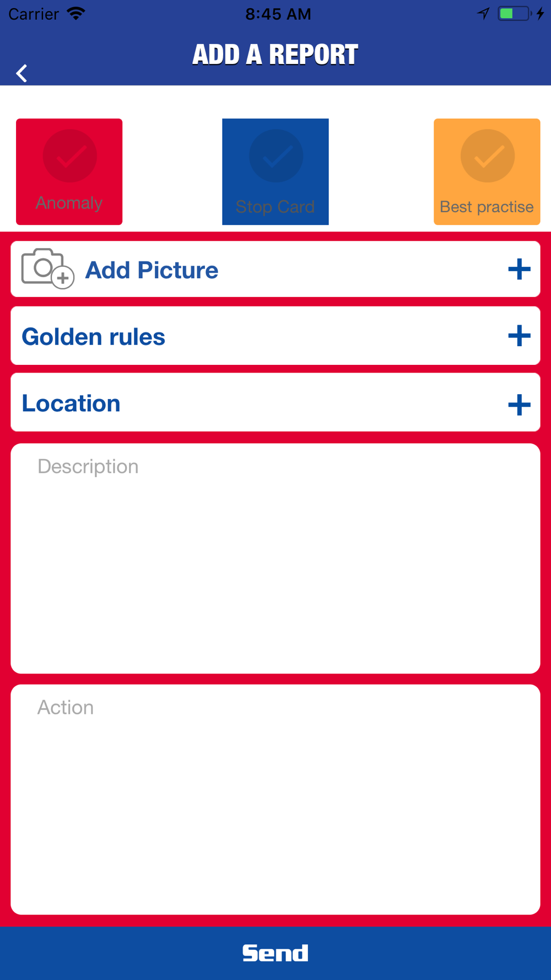551x980 pixels.
Task: Go back using the header arrow
Action: 21,73
